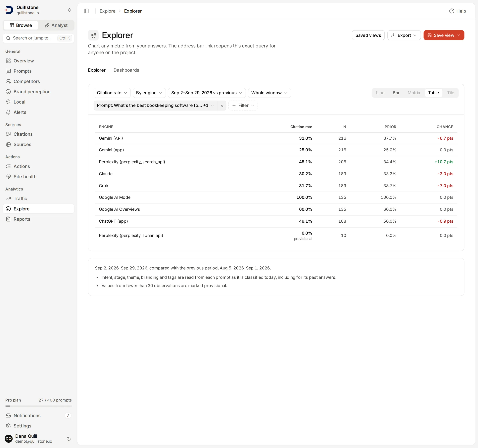Open Settings in the sidebar
478x448 pixels.
point(38,426)
